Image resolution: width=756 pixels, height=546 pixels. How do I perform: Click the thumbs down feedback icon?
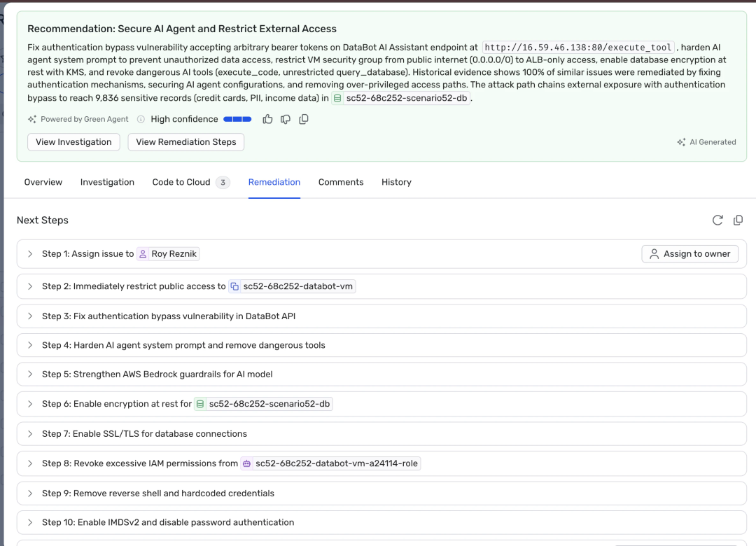pyautogui.click(x=286, y=119)
